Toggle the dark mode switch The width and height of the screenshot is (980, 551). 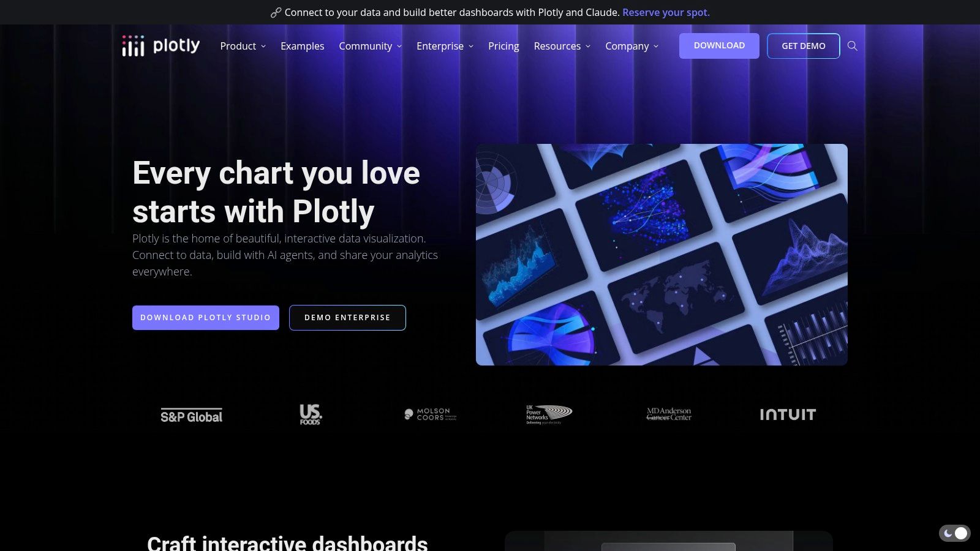point(954,533)
